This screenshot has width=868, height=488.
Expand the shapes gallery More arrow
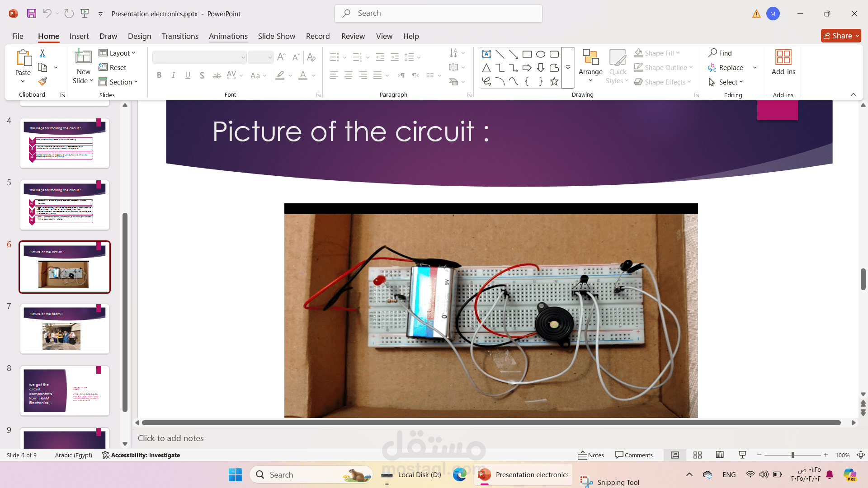tap(568, 67)
